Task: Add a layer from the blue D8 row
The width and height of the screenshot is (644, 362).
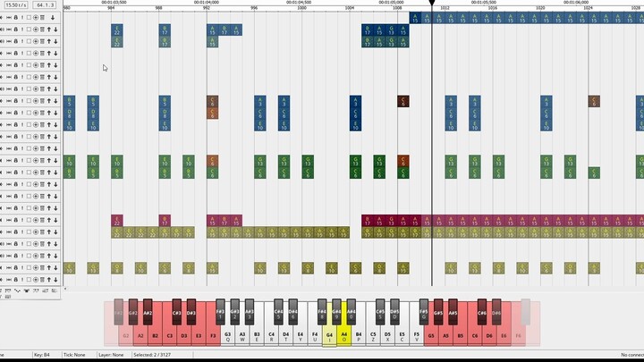Action: 35,113
